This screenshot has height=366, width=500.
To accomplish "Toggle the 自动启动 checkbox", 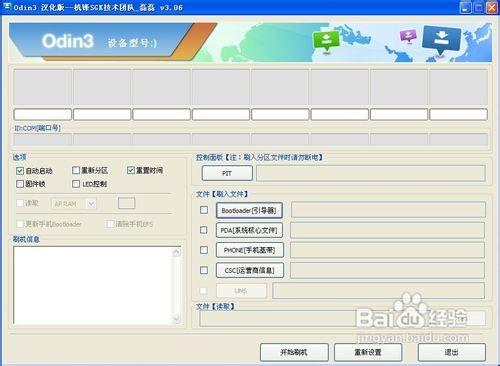I will click(20, 171).
